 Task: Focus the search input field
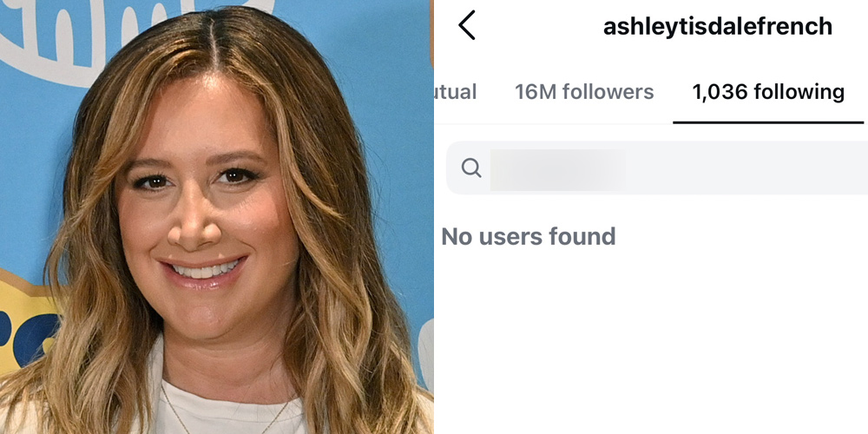point(657,168)
